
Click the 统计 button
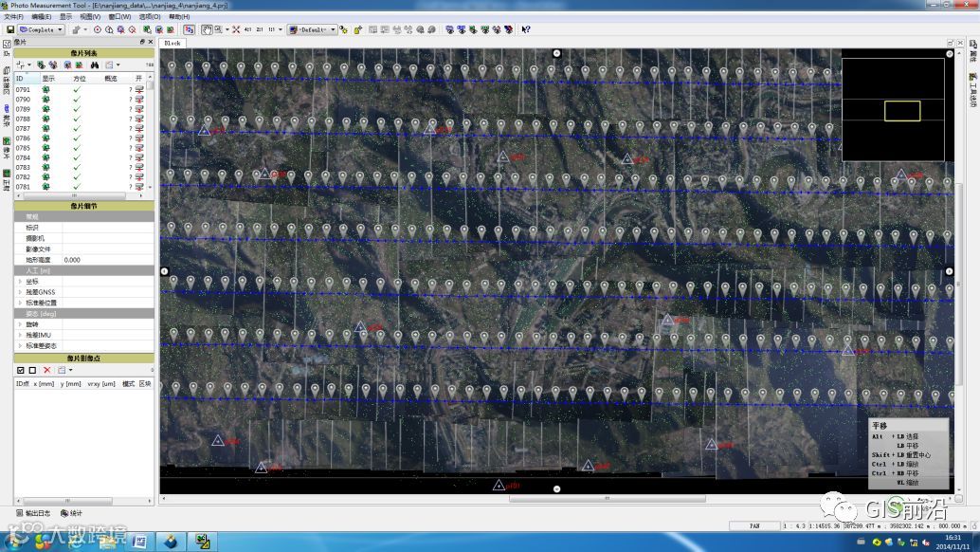coord(71,513)
